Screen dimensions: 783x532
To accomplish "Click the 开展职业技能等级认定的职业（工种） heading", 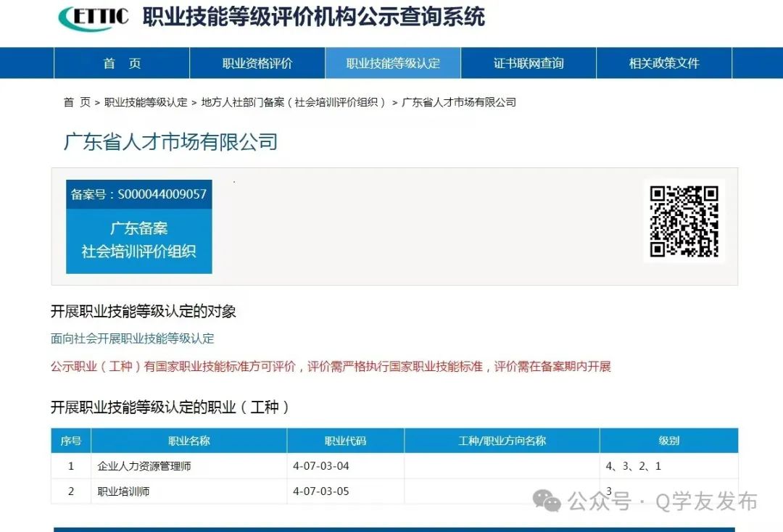I will [170, 407].
